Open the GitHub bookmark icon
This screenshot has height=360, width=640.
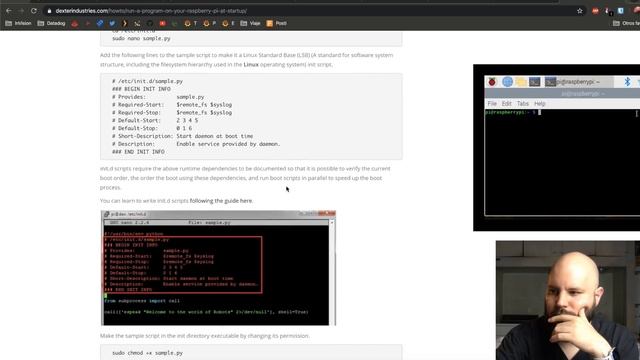click(x=150, y=23)
